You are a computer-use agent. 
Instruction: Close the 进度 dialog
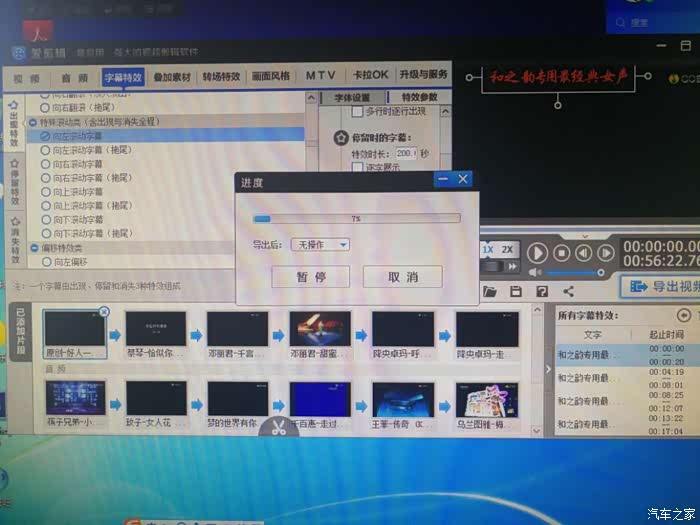point(463,179)
